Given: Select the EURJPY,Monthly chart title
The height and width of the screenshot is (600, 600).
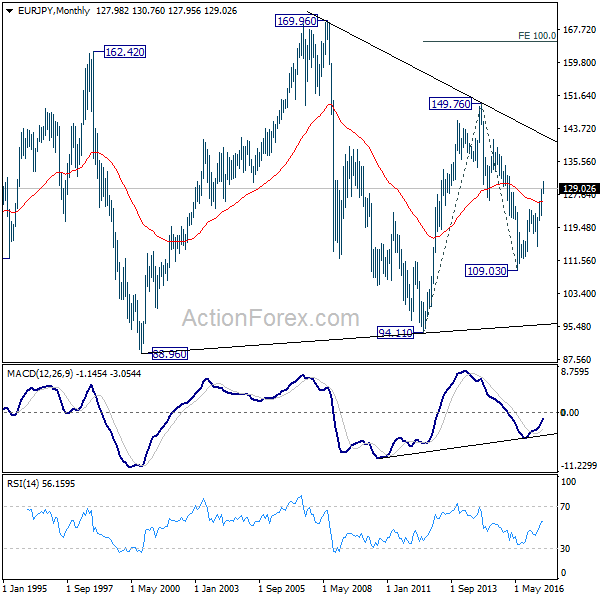Looking at the screenshot, I should click(54, 11).
